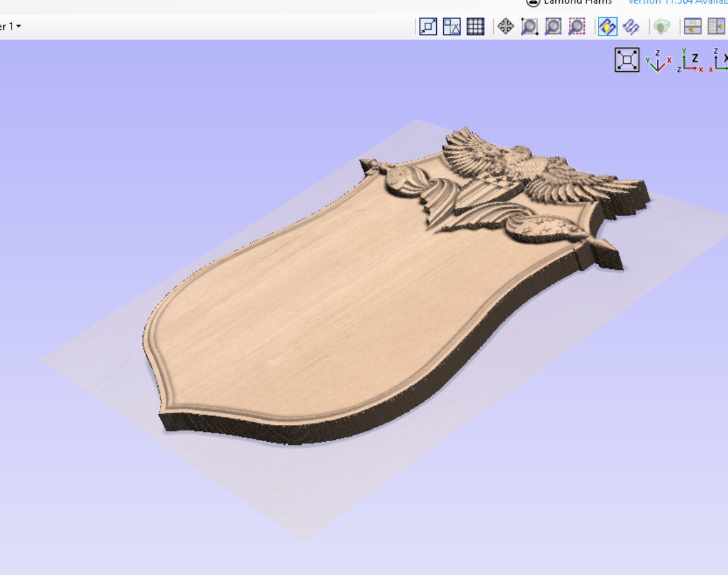Switch to the isometric 3D view
The image size is (728, 575).
(x=658, y=61)
